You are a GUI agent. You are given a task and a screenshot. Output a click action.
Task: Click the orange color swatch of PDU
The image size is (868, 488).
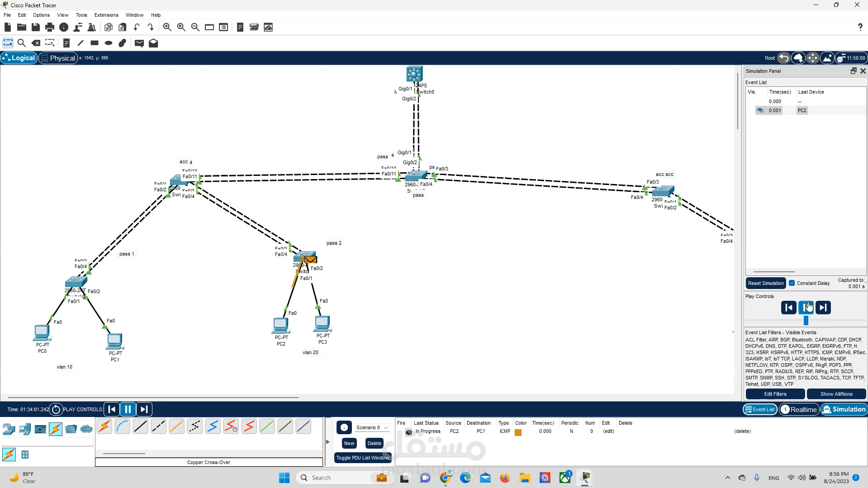pos(518,432)
